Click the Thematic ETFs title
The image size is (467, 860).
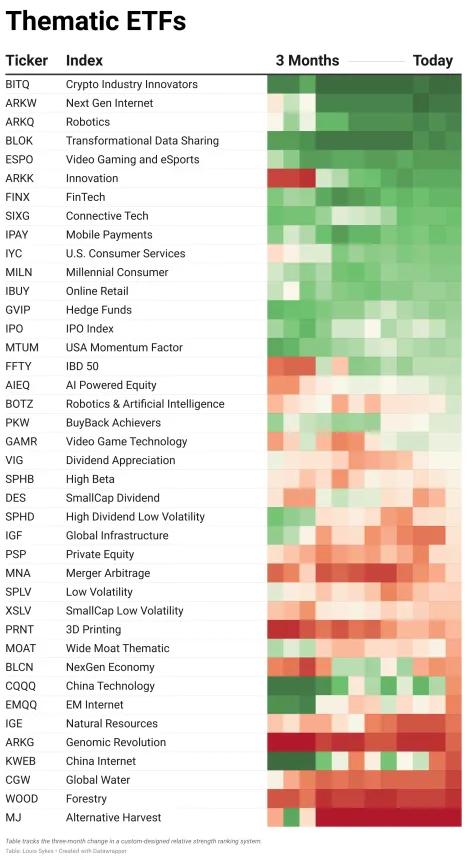96,20
